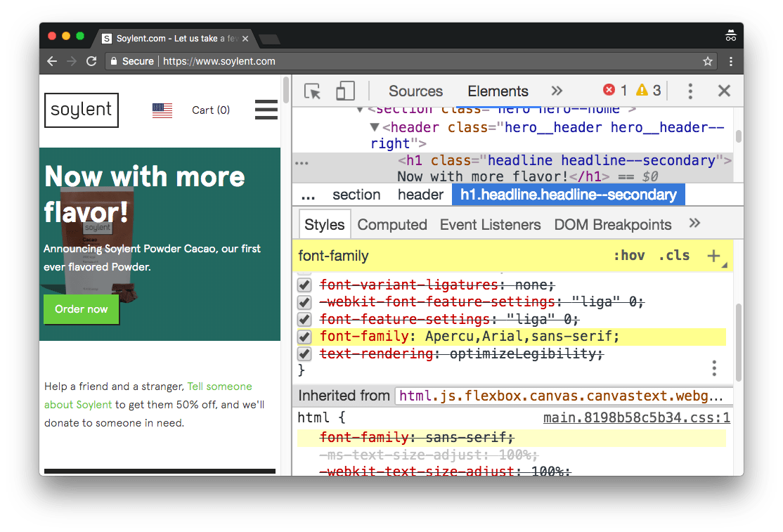
Task: Reload the page with the refresh icon
Action: pyautogui.click(x=91, y=61)
